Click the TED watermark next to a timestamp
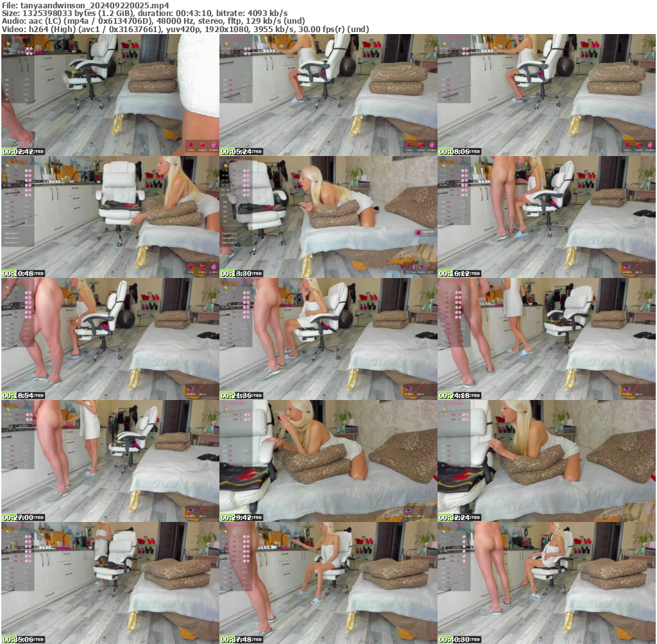The width and height of the screenshot is (657, 644). (x=39, y=152)
